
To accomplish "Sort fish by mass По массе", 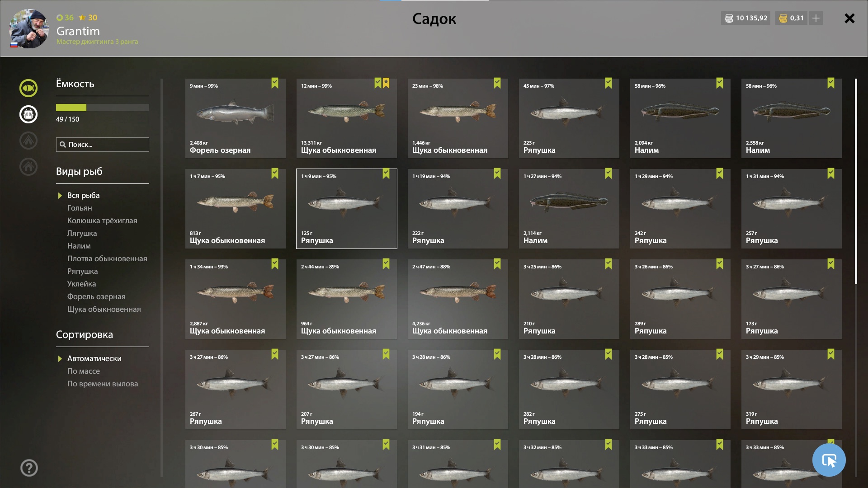I will point(84,371).
